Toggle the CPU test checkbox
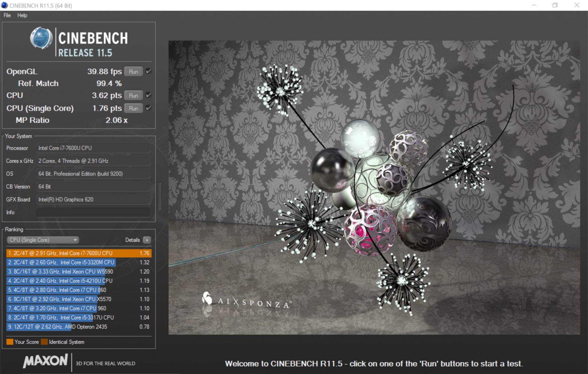 pyautogui.click(x=149, y=95)
